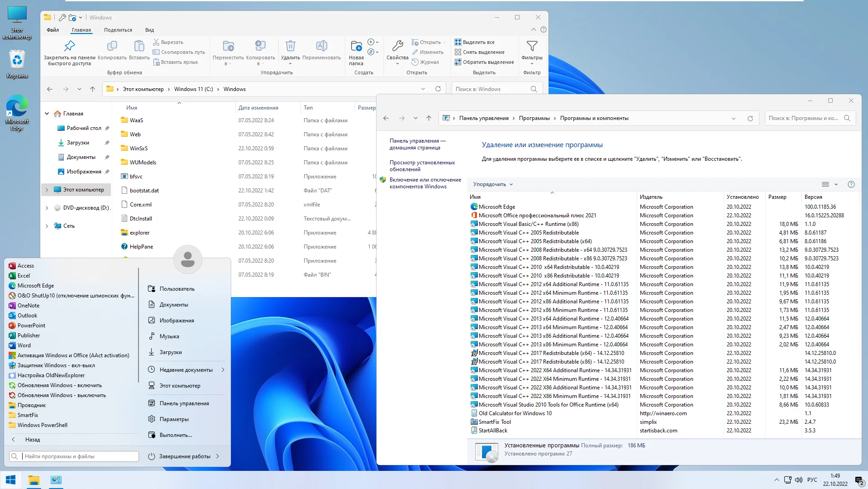Open the Упорядочить dropdown

(492, 184)
